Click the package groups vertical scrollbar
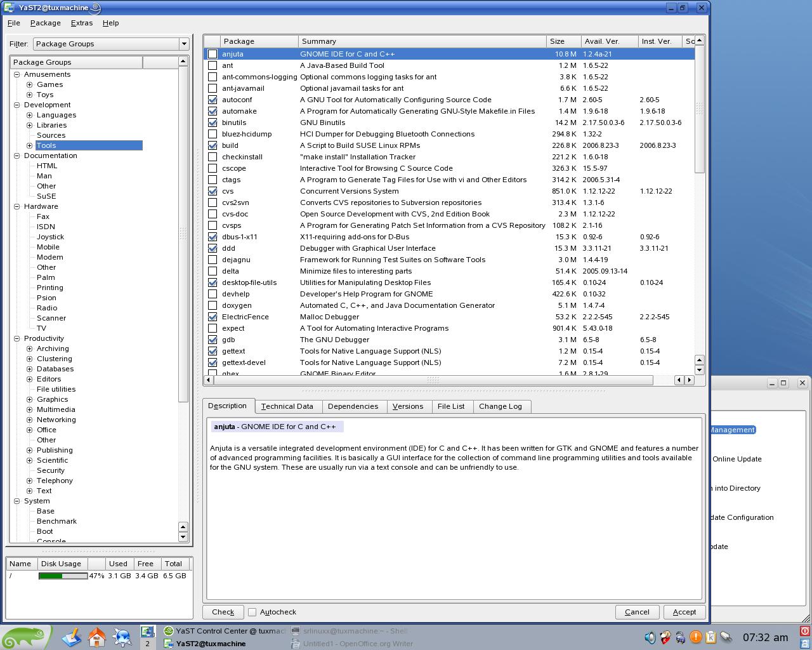This screenshot has width=812, height=650. click(x=183, y=234)
